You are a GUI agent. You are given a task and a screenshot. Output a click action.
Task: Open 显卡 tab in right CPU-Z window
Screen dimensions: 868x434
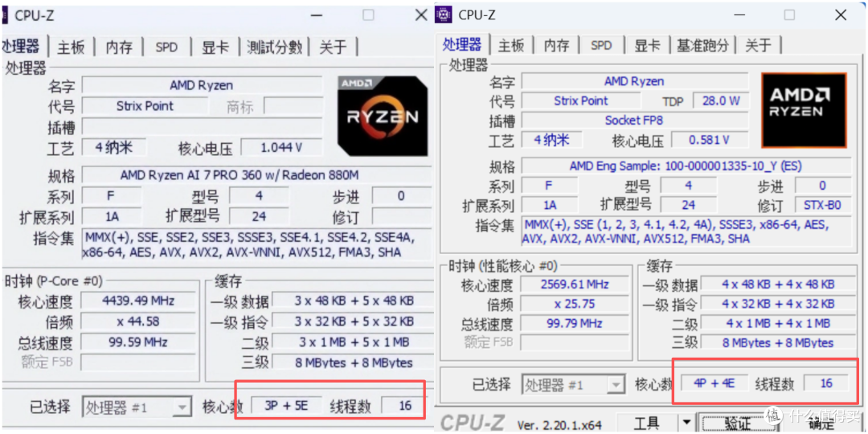click(x=647, y=45)
